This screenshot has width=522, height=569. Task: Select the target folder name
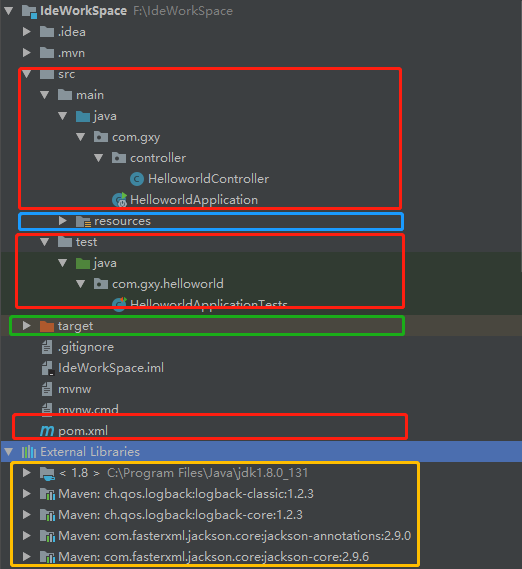[x=76, y=326]
